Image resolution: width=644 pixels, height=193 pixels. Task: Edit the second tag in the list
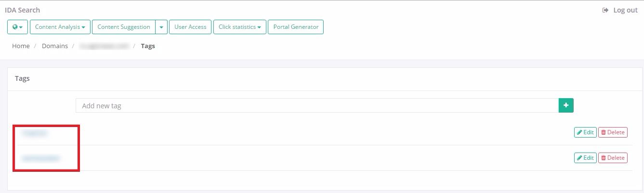click(585, 158)
